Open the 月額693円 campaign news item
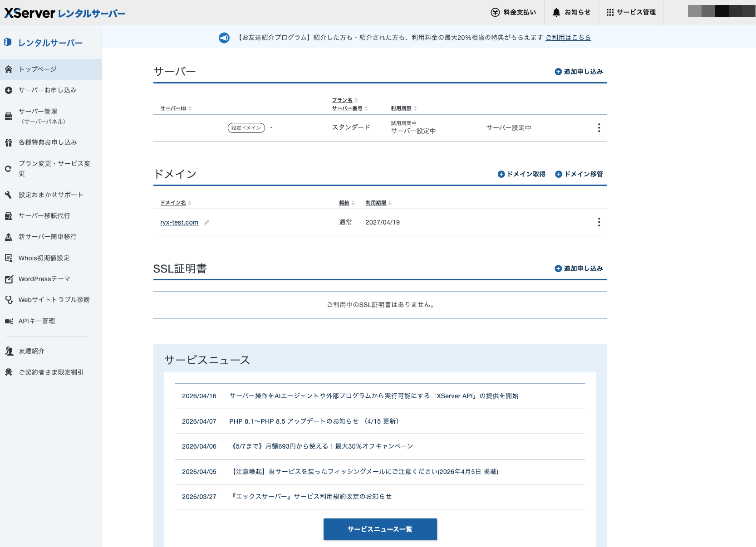 [x=321, y=446]
